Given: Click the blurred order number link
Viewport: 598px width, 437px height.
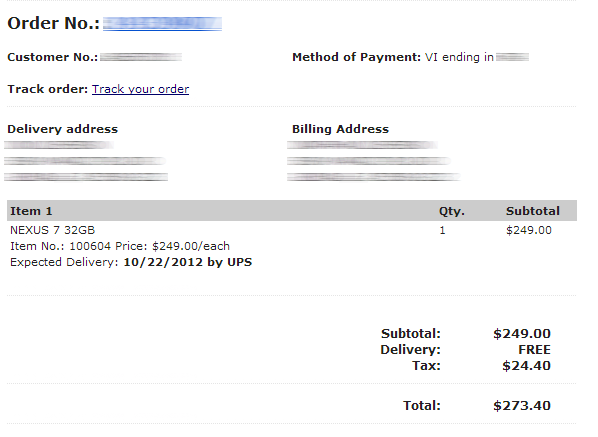Looking at the screenshot, I should pyautogui.click(x=162, y=24).
